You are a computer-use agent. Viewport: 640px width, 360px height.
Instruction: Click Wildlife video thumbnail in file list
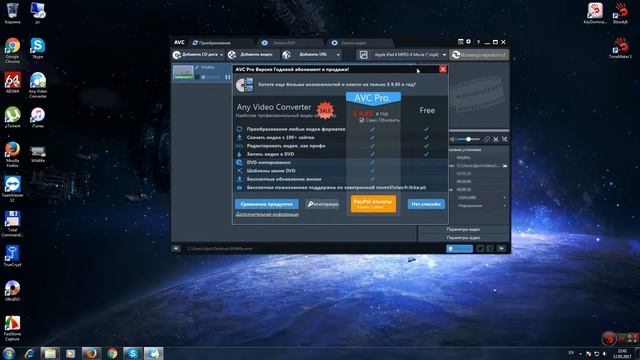click(x=183, y=73)
